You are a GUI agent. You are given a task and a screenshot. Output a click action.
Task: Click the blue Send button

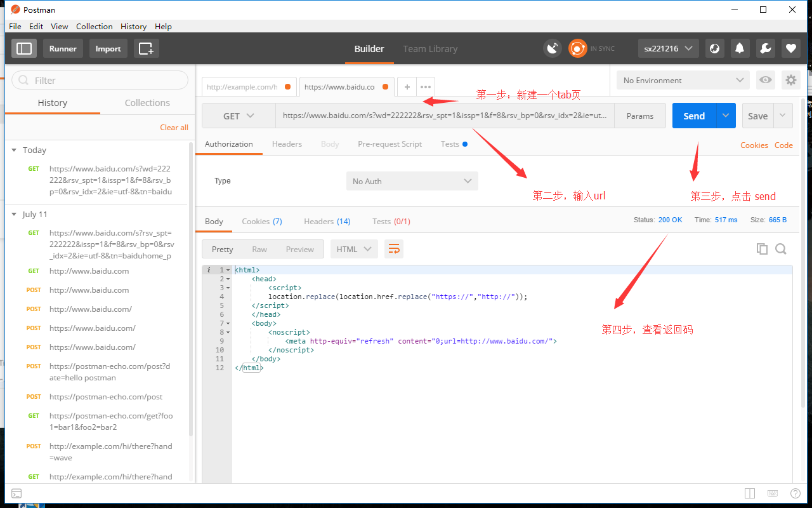(694, 116)
